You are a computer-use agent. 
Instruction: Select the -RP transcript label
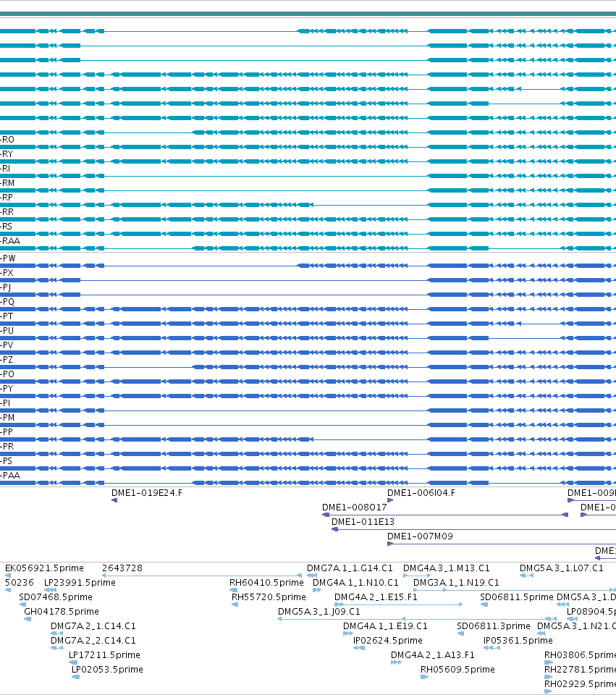(7, 198)
